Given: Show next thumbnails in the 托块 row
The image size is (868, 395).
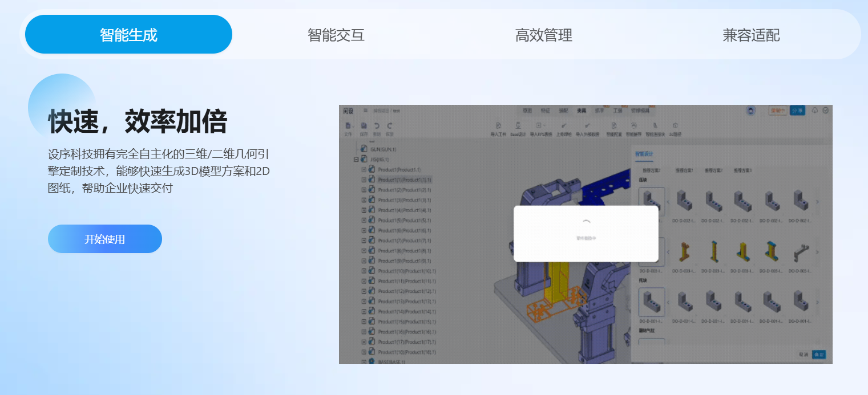Looking at the screenshot, I should tap(817, 302).
